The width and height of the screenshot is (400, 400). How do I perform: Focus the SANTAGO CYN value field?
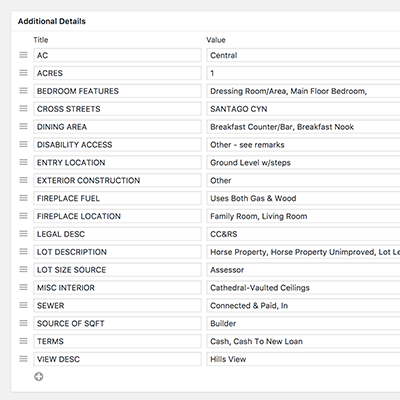[303, 109]
